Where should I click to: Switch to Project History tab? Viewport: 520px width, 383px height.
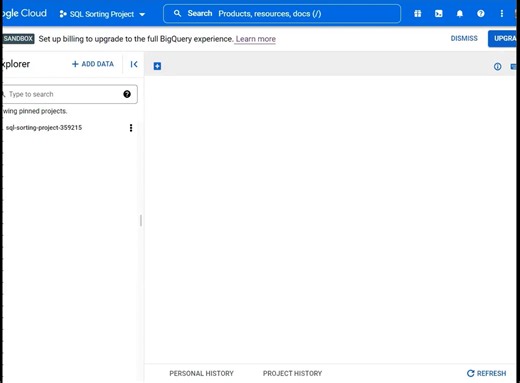[x=292, y=373]
